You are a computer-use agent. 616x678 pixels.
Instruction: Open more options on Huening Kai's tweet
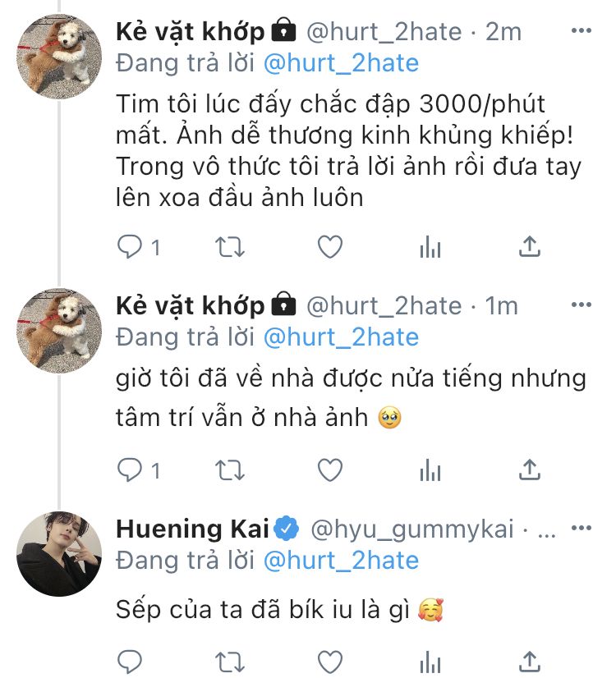581,528
